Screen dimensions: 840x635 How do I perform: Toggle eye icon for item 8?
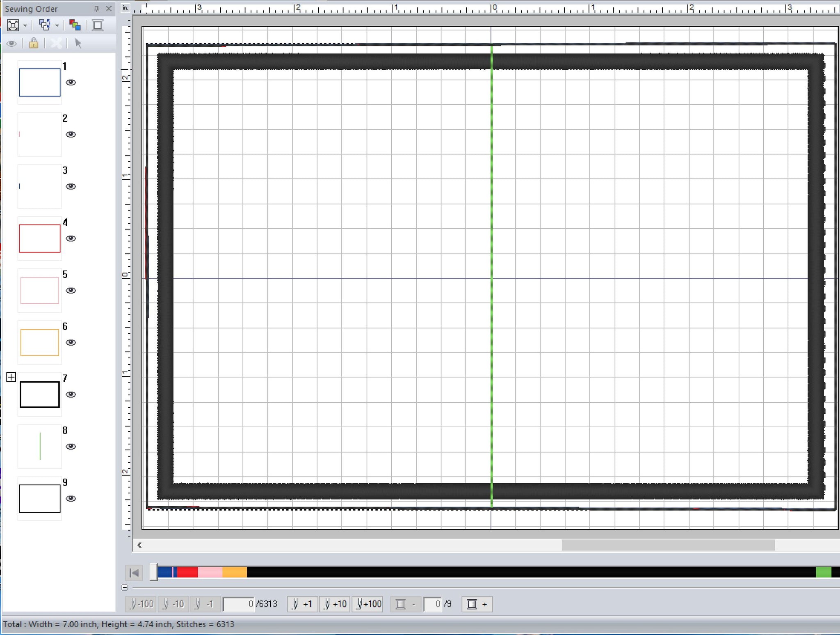point(71,447)
